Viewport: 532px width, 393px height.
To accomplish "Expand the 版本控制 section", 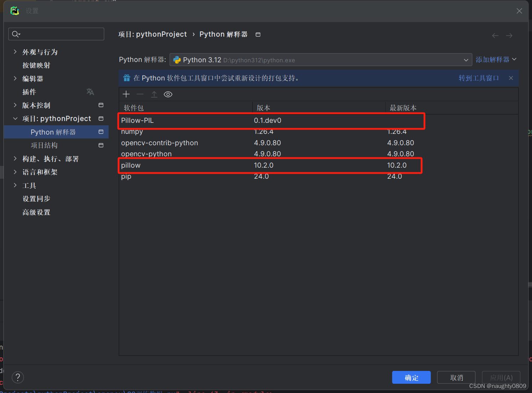I will click(x=15, y=105).
